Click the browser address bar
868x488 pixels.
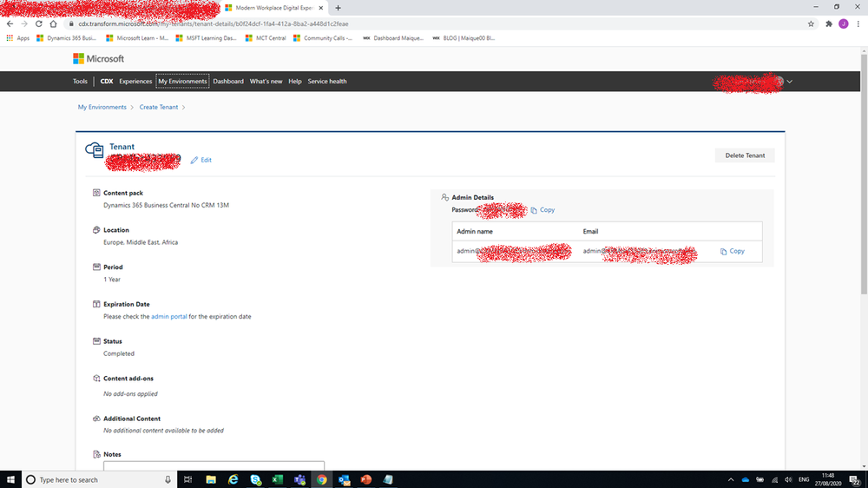pos(435,23)
